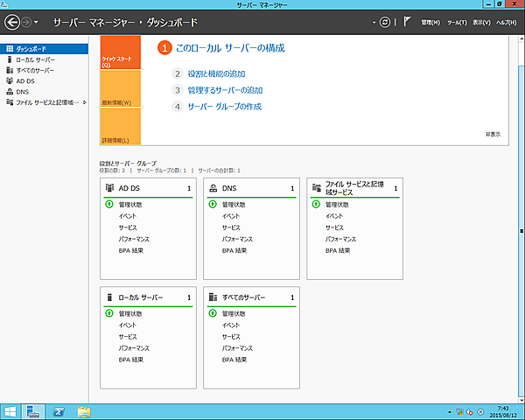Click the DNS tile header icon

click(x=213, y=188)
